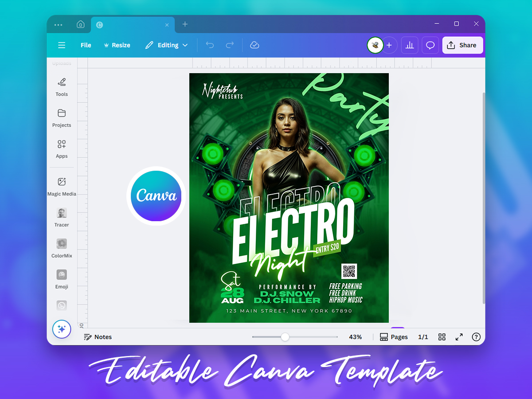Check the cloud save status icon
Viewport: 532px width, 399px height.
[254, 45]
